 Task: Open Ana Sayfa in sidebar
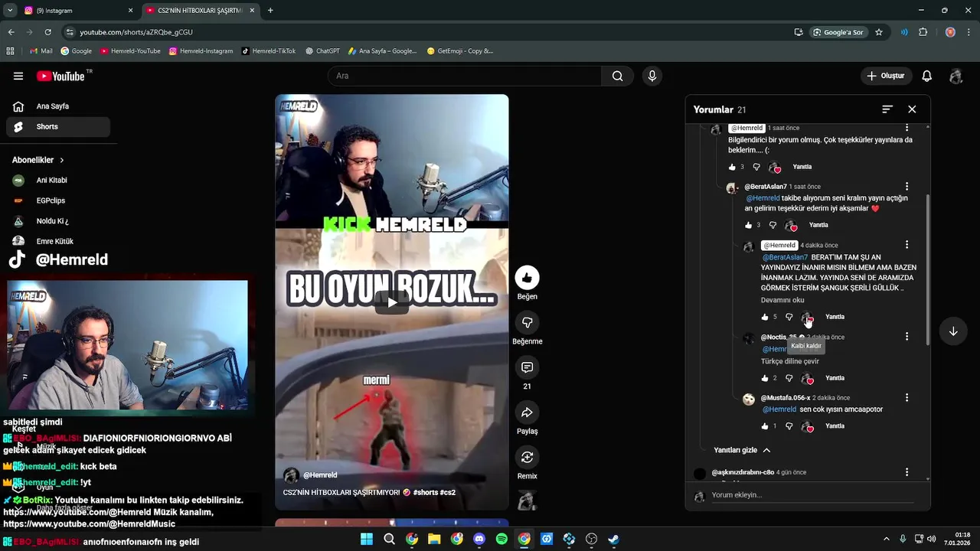pos(58,106)
